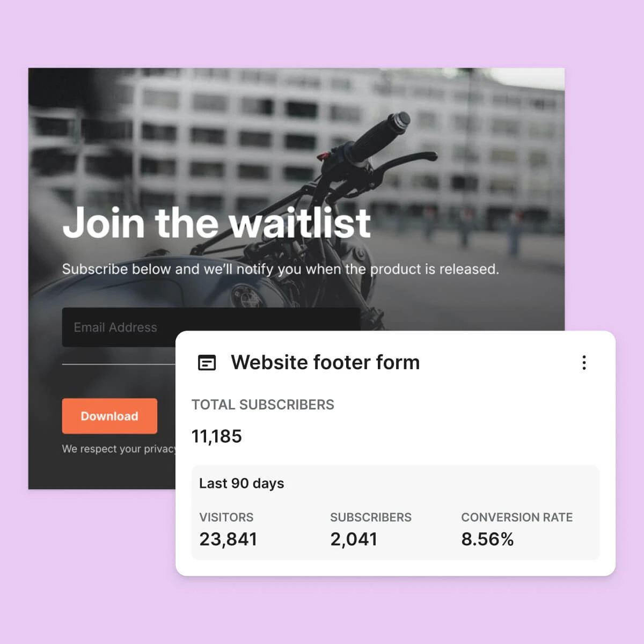Click the VISITORS column label
The width and height of the screenshot is (644, 644).
coord(226,517)
